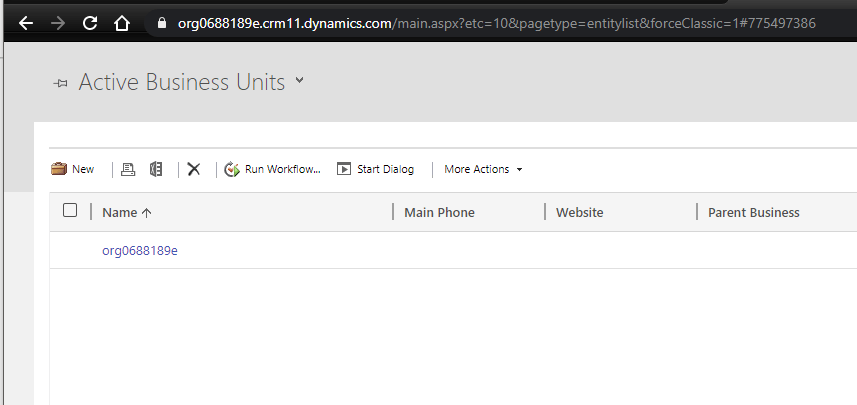This screenshot has width=857, height=405.
Task: Create a New business unit
Action: point(83,169)
